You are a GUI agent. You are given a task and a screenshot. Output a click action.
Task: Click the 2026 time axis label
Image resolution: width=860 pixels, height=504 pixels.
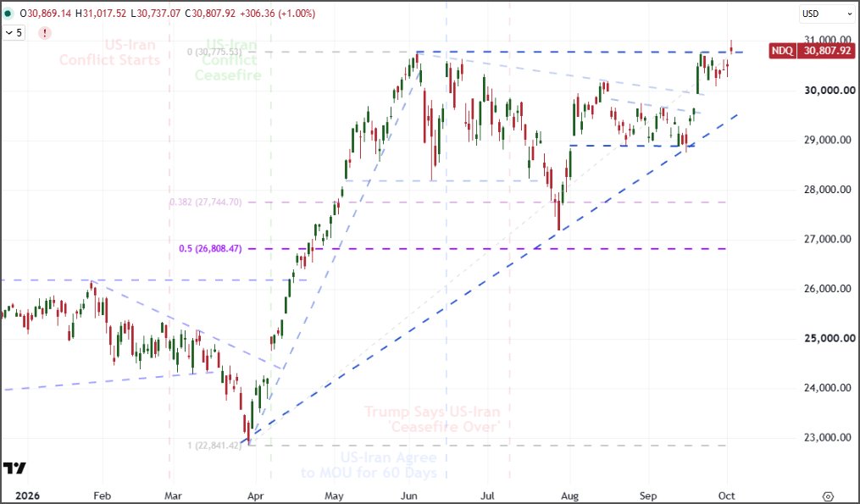tap(27, 496)
